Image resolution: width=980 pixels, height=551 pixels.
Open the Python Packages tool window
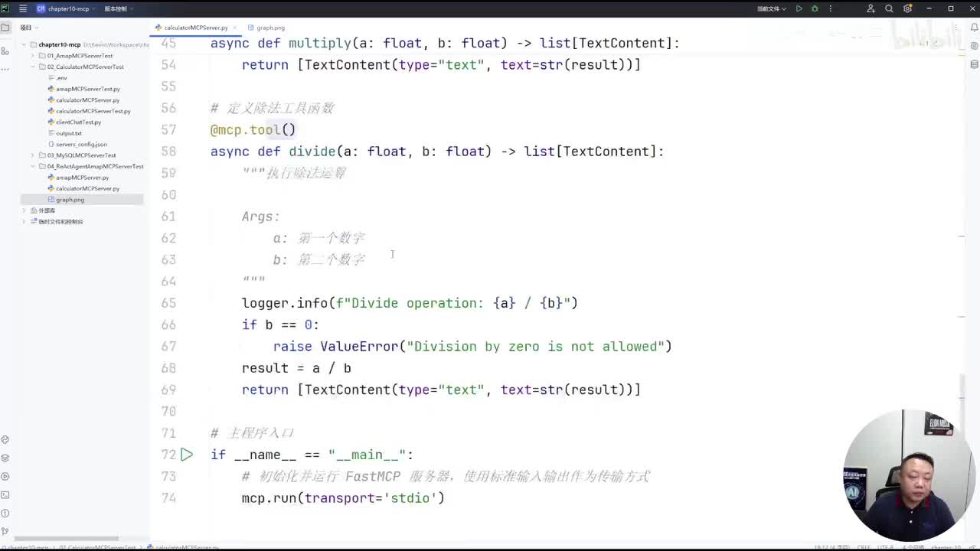tap(5, 439)
